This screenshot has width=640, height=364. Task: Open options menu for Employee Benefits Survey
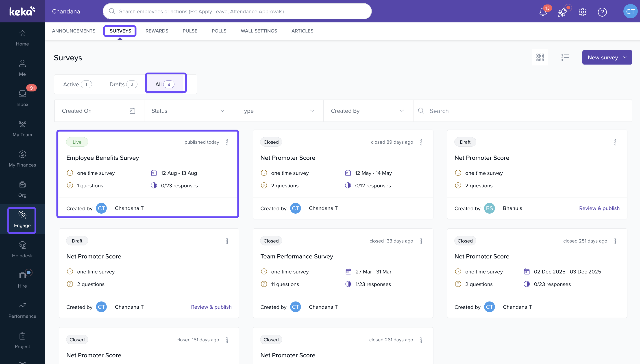point(227,142)
